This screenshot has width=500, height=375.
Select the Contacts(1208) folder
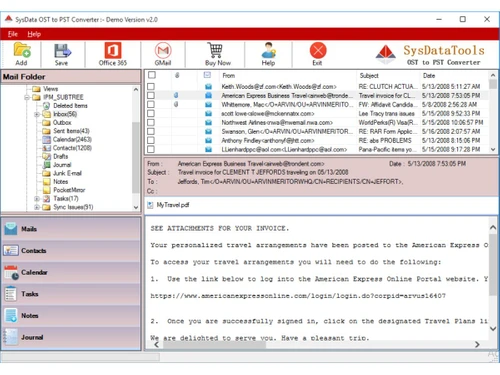tap(72, 148)
